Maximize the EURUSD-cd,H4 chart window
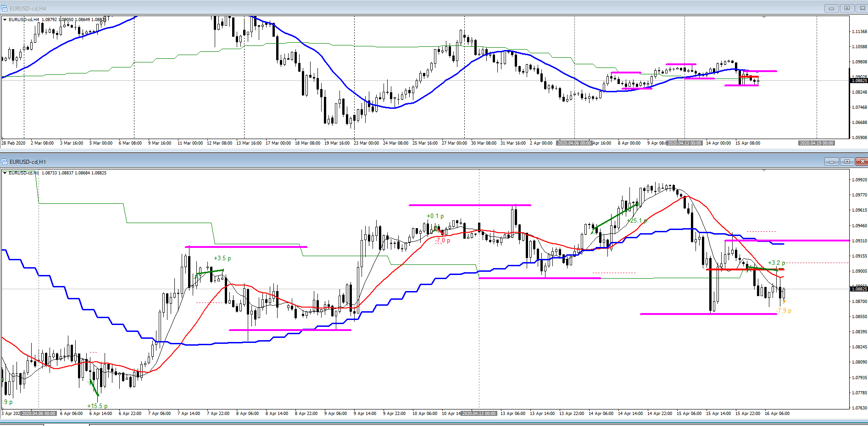868x426 pixels. [847, 8]
